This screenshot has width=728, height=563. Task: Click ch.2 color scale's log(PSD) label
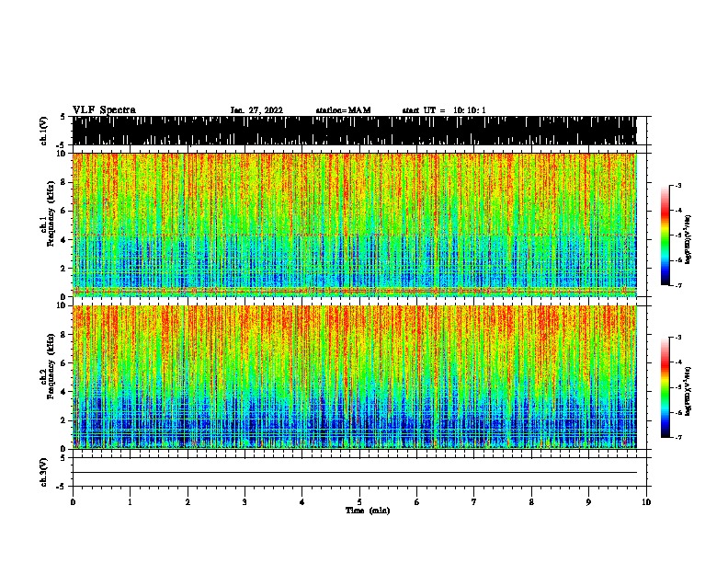pyautogui.click(x=688, y=391)
